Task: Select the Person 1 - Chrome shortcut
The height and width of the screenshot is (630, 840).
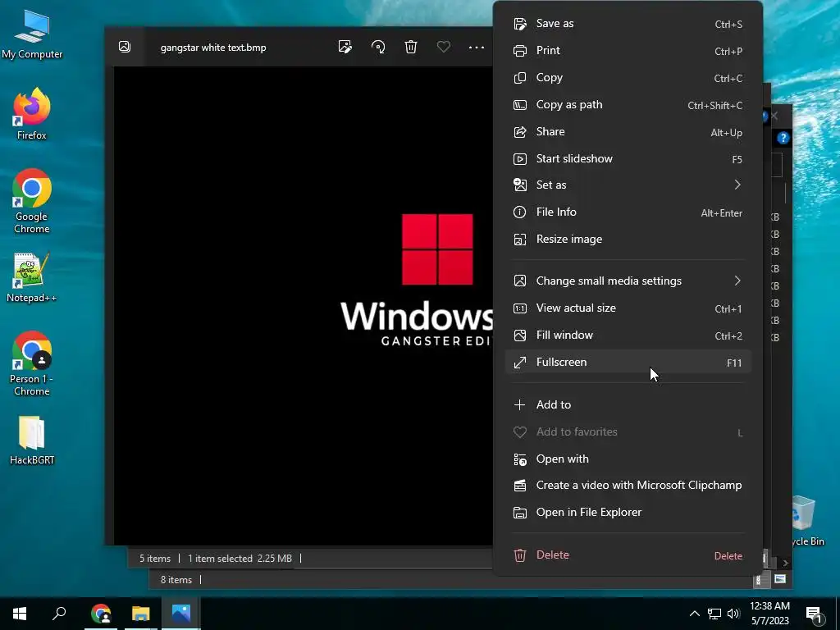Action: point(32,363)
